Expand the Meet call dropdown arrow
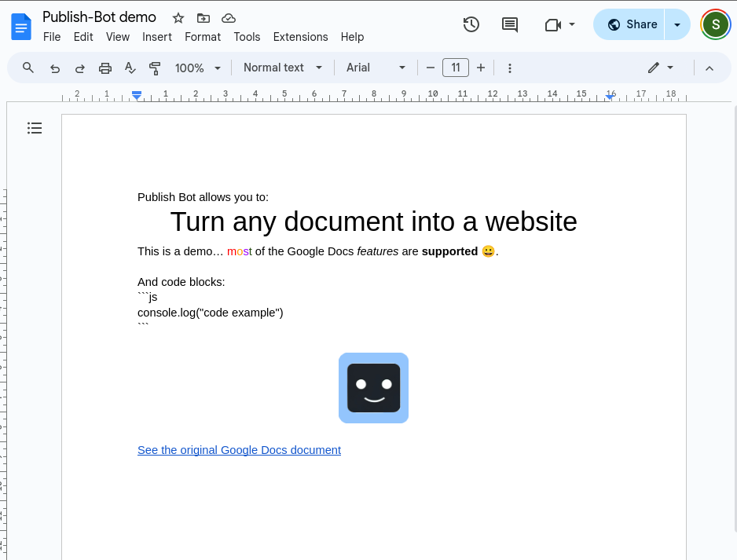737x560 pixels. pyautogui.click(x=571, y=24)
